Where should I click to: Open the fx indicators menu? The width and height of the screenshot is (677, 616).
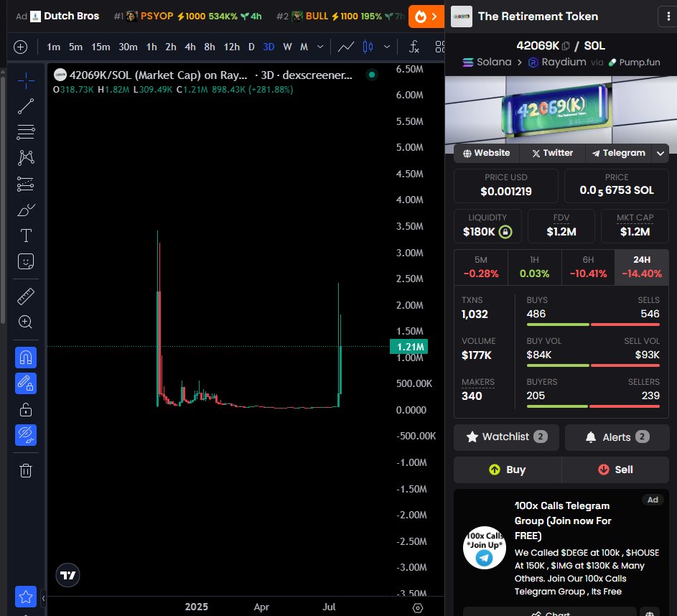point(414,47)
